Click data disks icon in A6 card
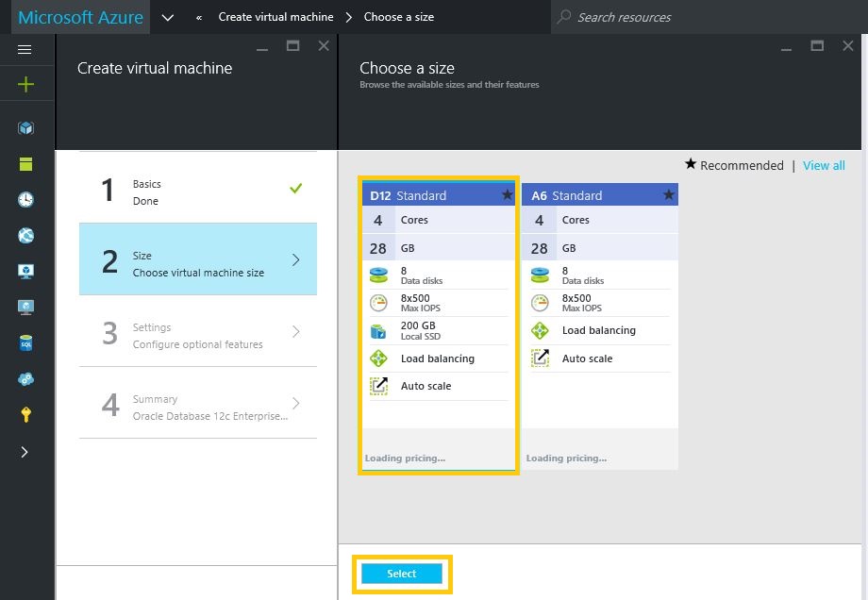Image resolution: width=868 pixels, height=600 pixels. click(540, 275)
